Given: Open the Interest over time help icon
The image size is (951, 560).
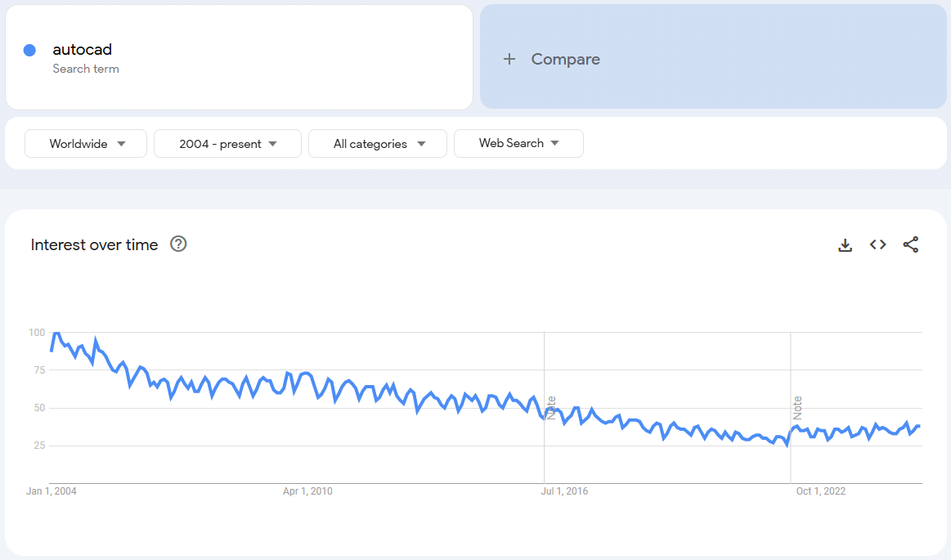Looking at the screenshot, I should point(178,244).
